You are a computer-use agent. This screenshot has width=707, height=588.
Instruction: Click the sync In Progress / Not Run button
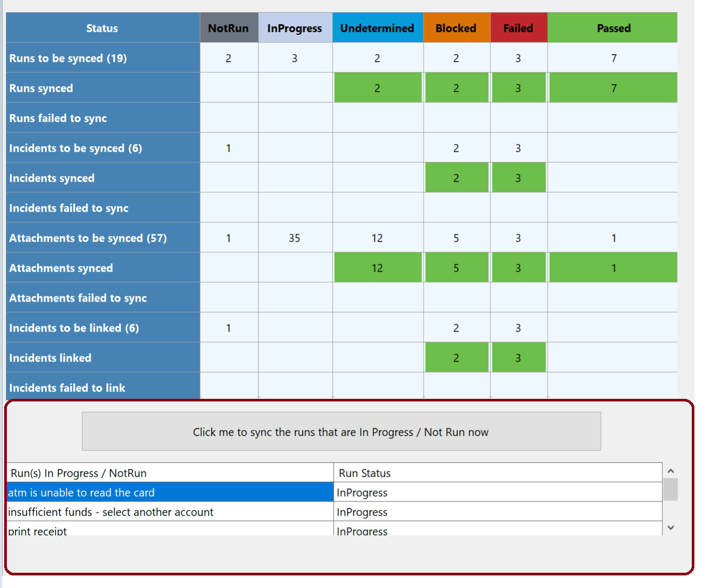tap(341, 431)
